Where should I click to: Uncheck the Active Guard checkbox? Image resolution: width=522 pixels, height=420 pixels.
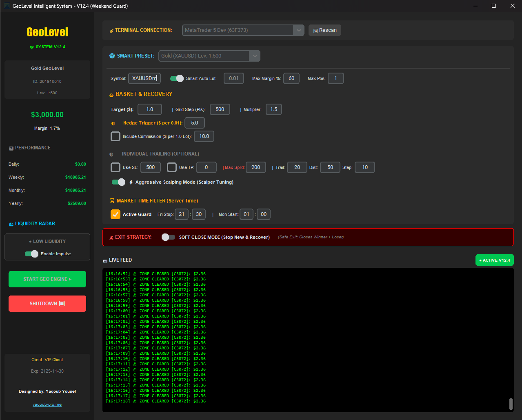(115, 214)
